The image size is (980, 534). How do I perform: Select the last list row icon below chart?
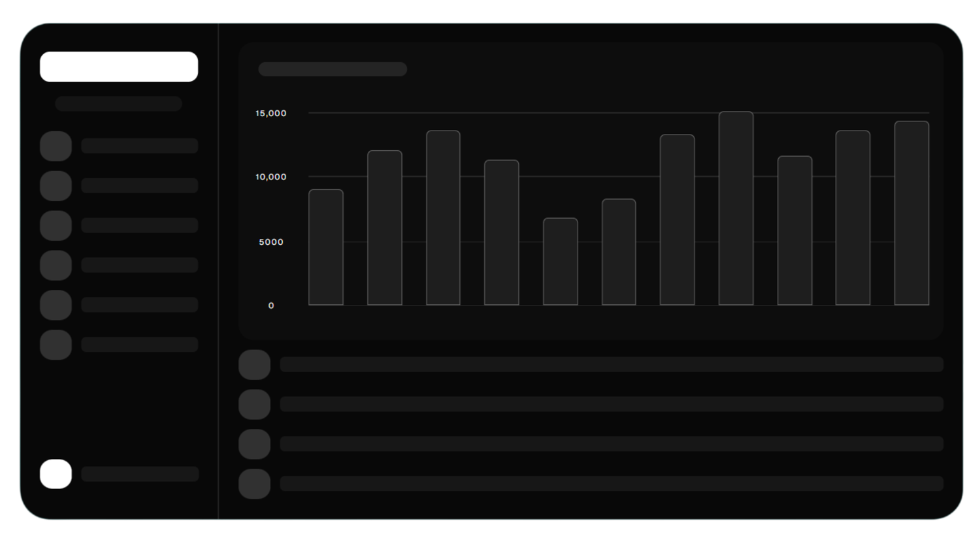click(x=254, y=484)
